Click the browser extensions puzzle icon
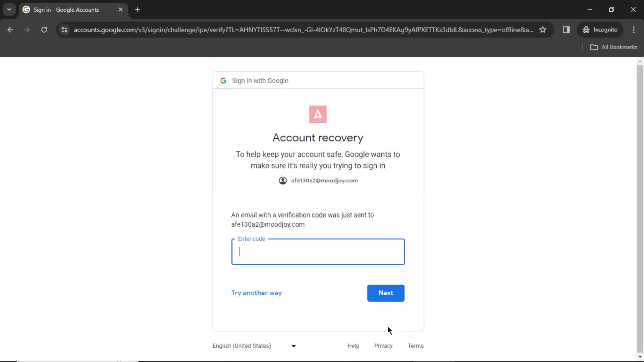This screenshot has height=362, width=644. click(566, 29)
